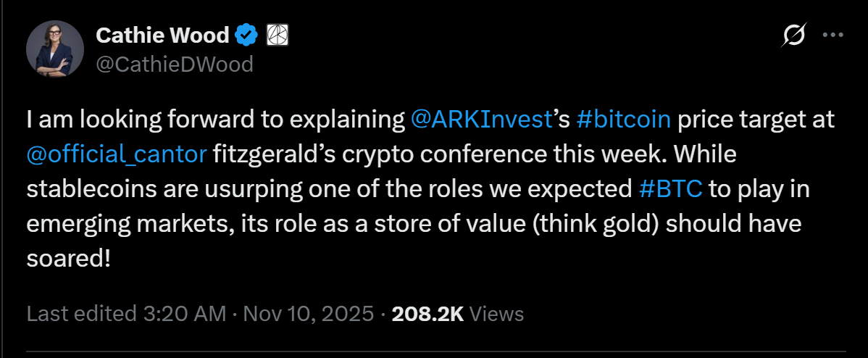
Task: Visit the @official_cantor mention
Action: tap(116, 154)
